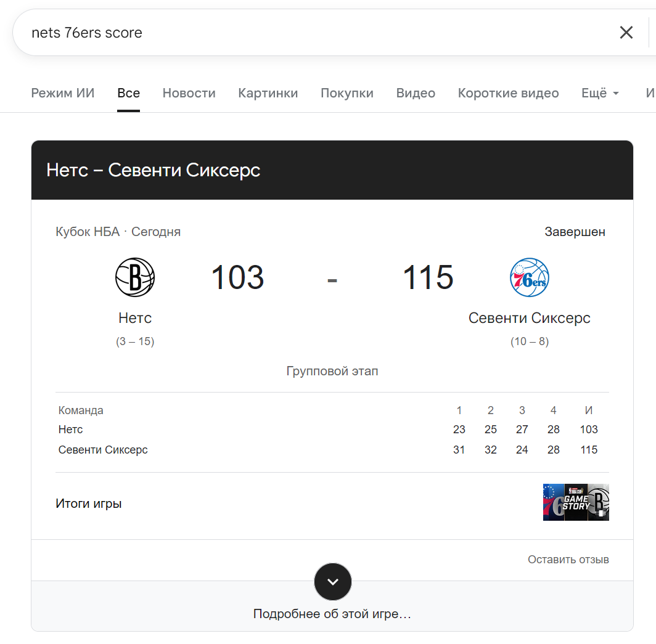Select the Новости tab

click(x=189, y=93)
